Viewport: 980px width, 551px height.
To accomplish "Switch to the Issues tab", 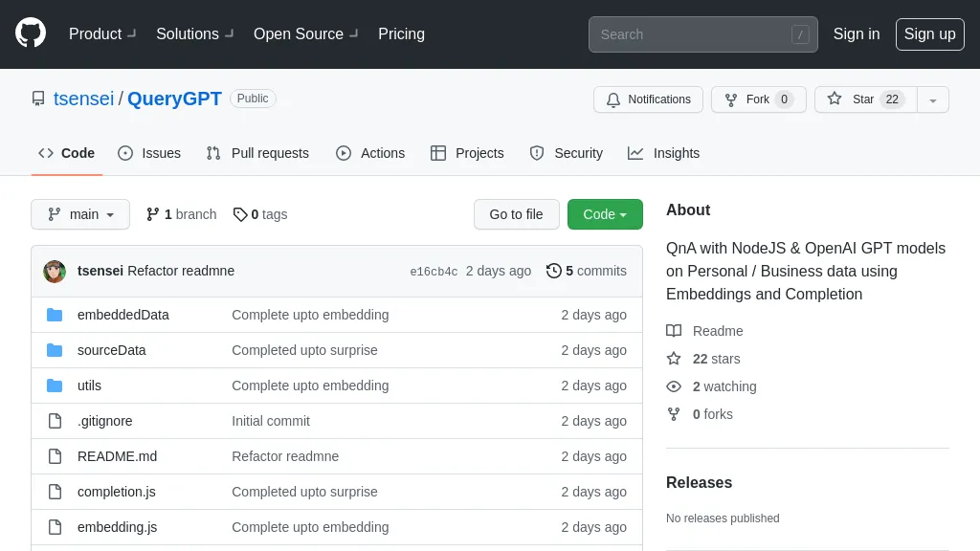I will pyautogui.click(x=149, y=153).
